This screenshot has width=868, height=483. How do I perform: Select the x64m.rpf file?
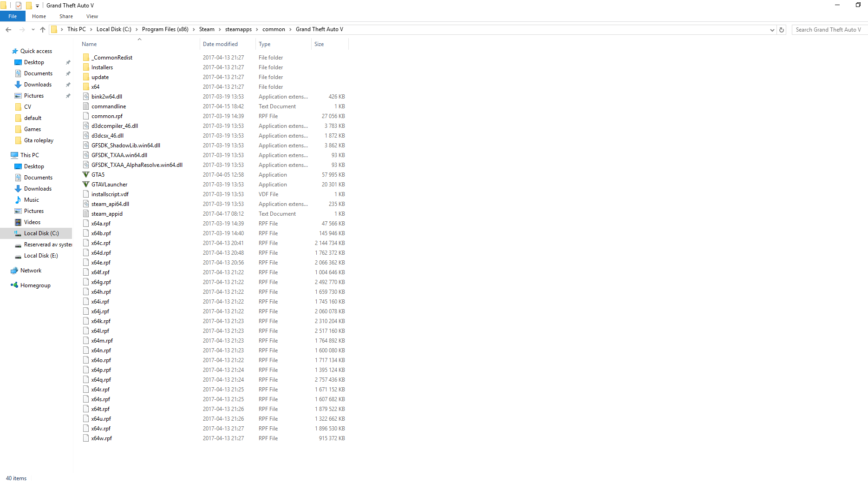(102, 341)
